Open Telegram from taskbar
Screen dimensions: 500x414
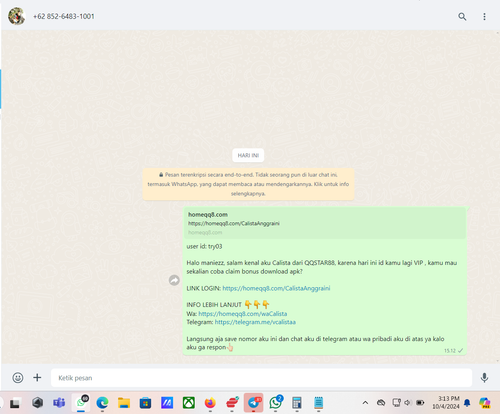click(254, 403)
